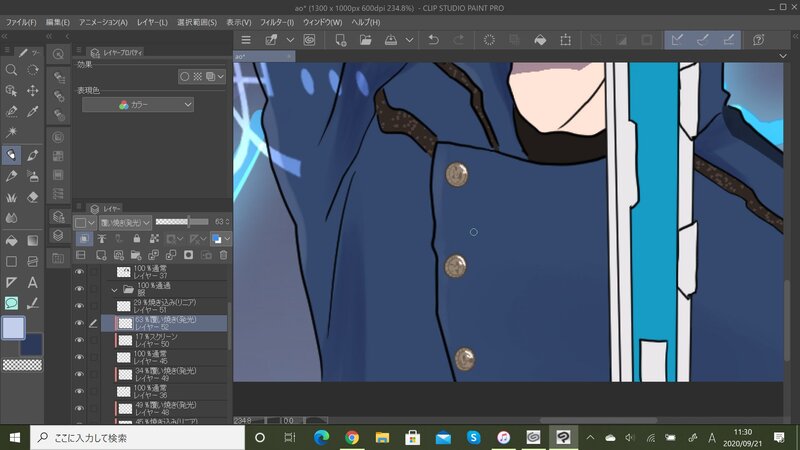Image resolution: width=800 pixels, height=450 pixels.
Task: Select the Zoom magnifier tool
Action: coord(11,70)
